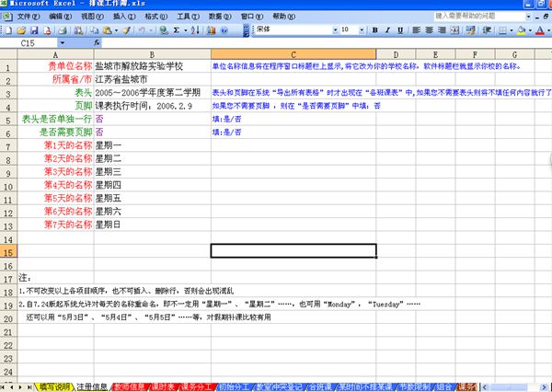The height and width of the screenshot is (392, 552).
Task: Switch to the 课时表 sheet tab
Action: [x=163, y=386]
